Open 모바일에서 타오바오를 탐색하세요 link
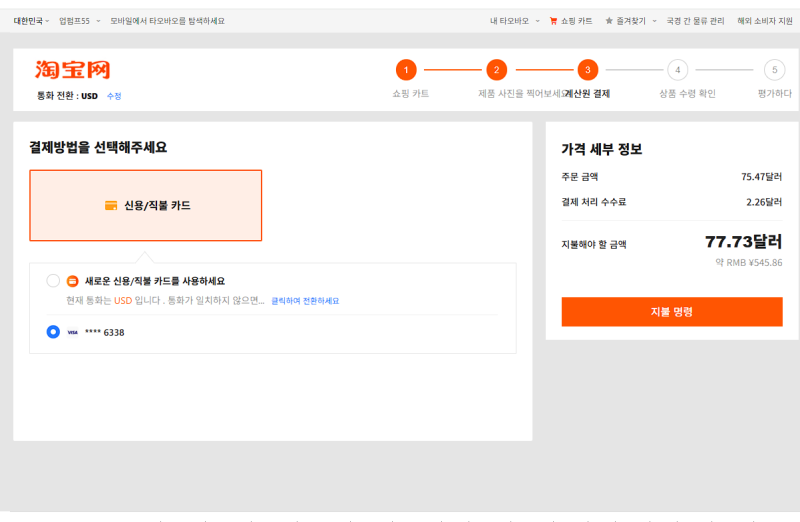 pos(167,21)
